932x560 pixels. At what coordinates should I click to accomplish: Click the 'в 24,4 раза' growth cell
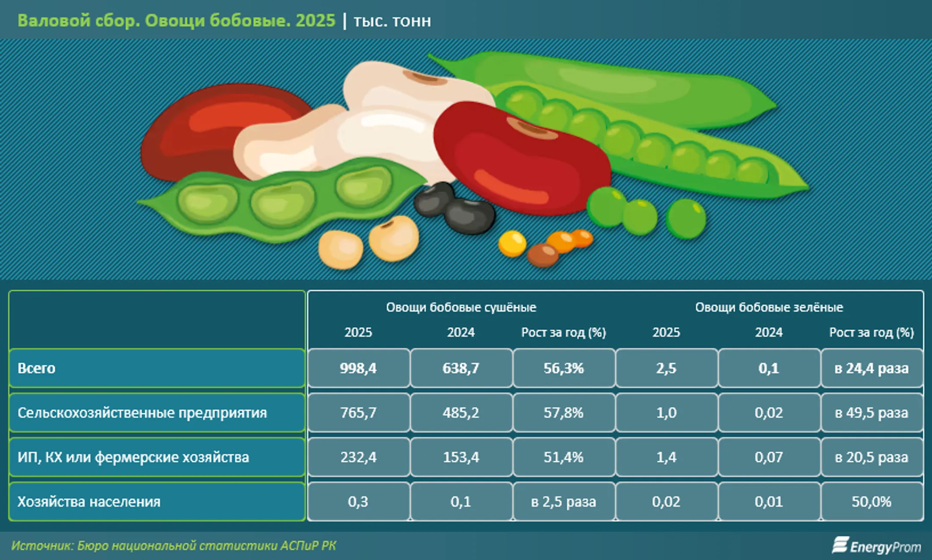point(871,368)
